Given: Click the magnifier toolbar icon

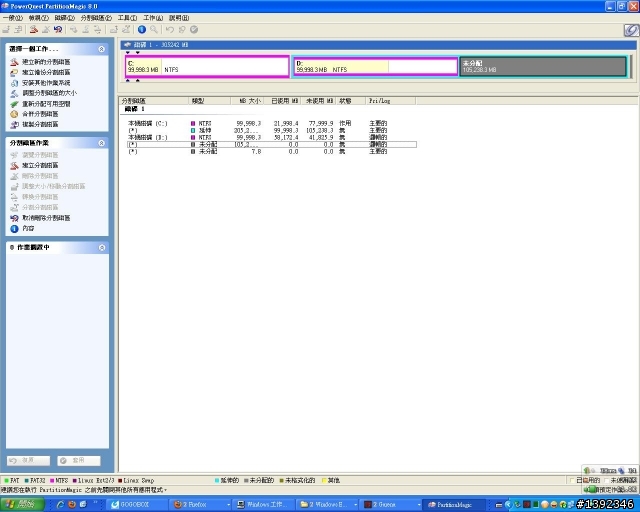Looking at the screenshot, I should 154,29.
